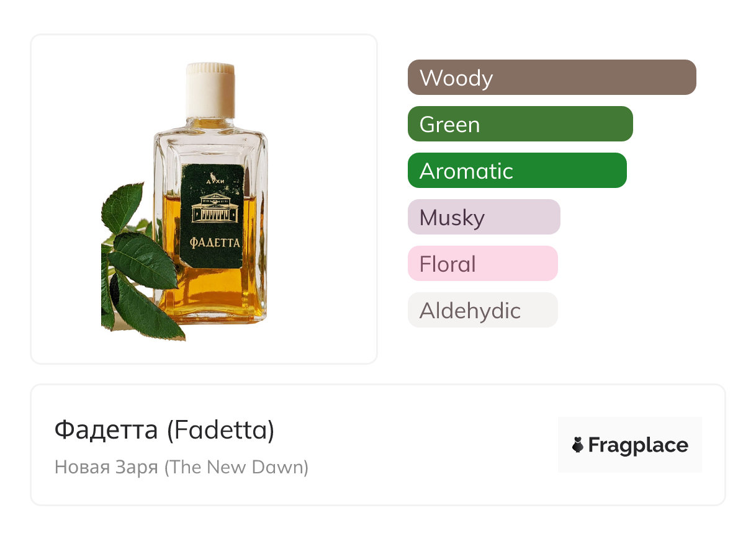Click the Aldehydic accord bar
Screen dimensions: 756x536
tap(482, 310)
